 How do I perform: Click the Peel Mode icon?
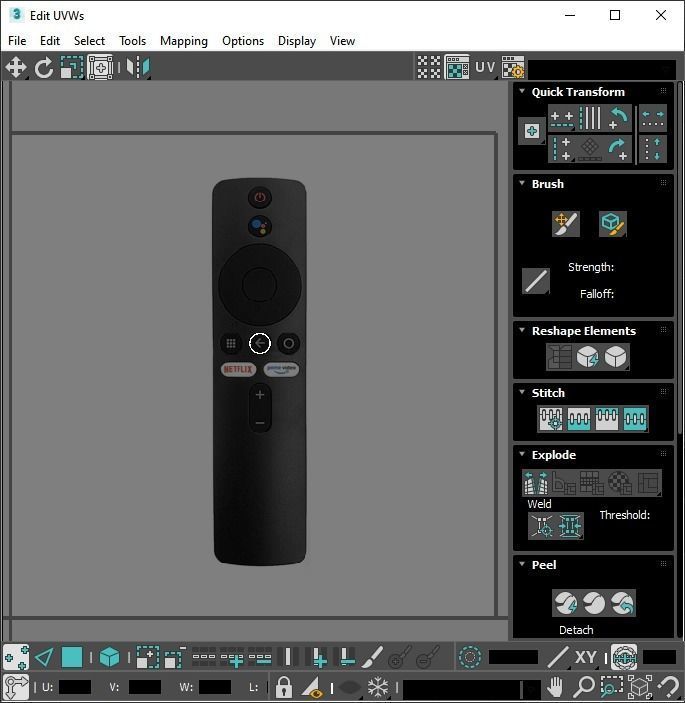[594, 603]
